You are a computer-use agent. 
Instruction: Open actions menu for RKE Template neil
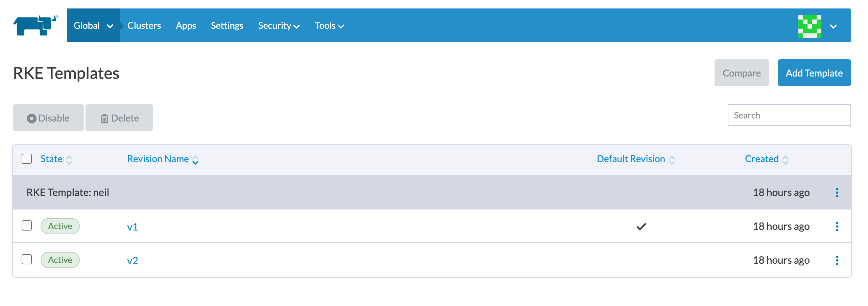point(837,193)
